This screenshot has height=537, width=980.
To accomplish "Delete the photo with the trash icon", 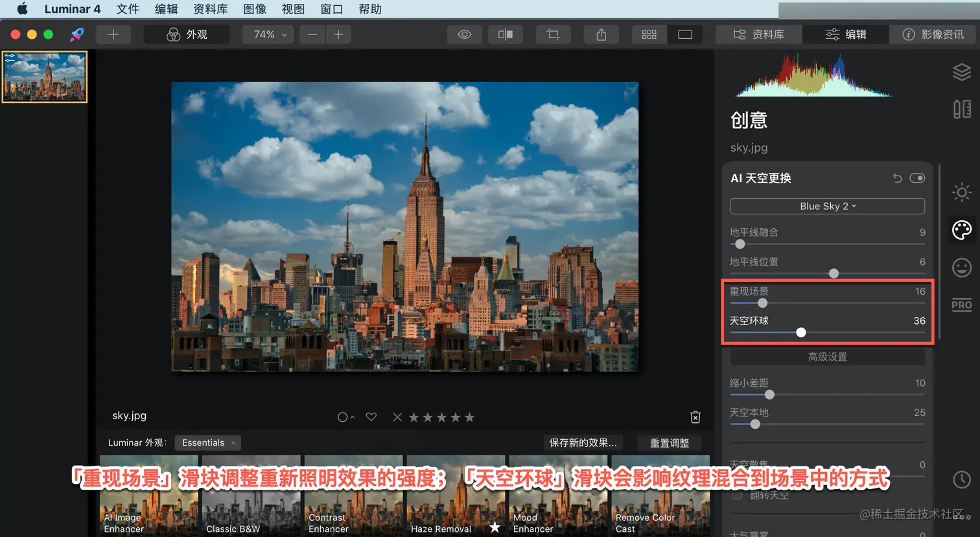I will tap(695, 417).
